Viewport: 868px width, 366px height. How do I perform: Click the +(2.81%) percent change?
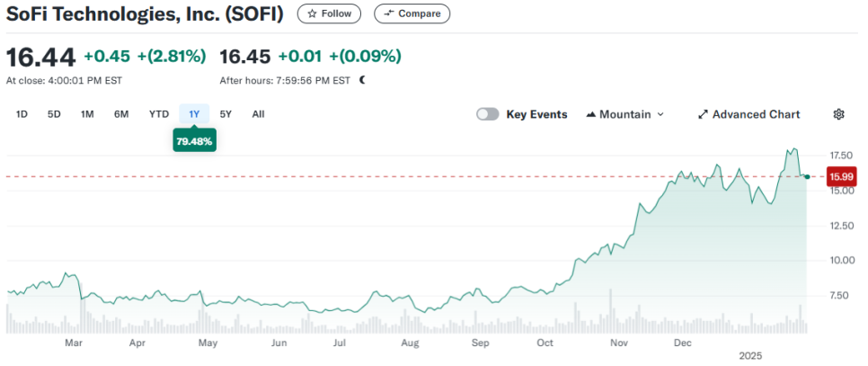coord(172,56)
